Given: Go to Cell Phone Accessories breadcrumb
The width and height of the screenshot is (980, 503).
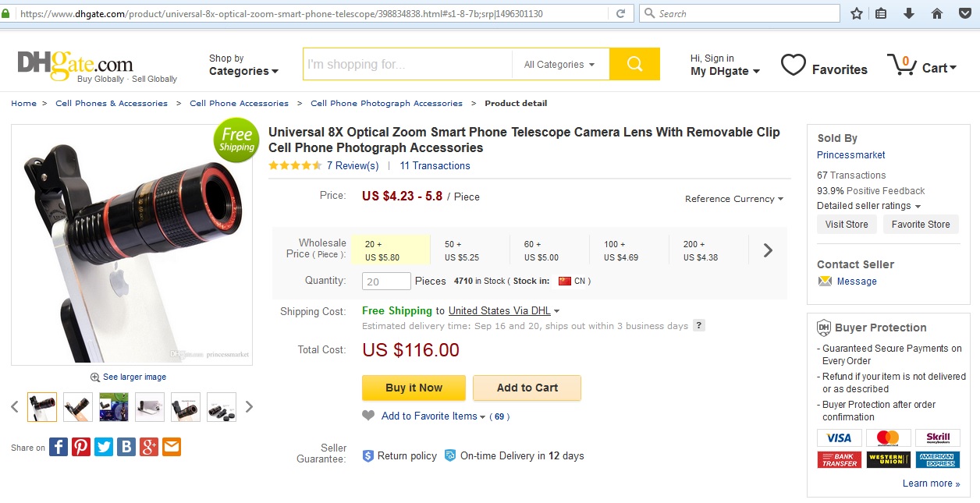Looking at the screenshot, I should pos(239,103).
